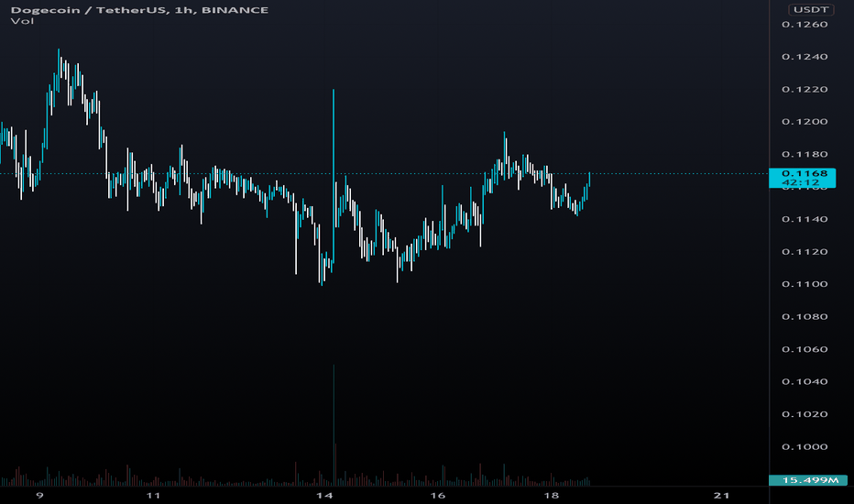854x504 pixels.
Task: Click the 0.1220 price axis label
Action: click(x=805, y=90)
